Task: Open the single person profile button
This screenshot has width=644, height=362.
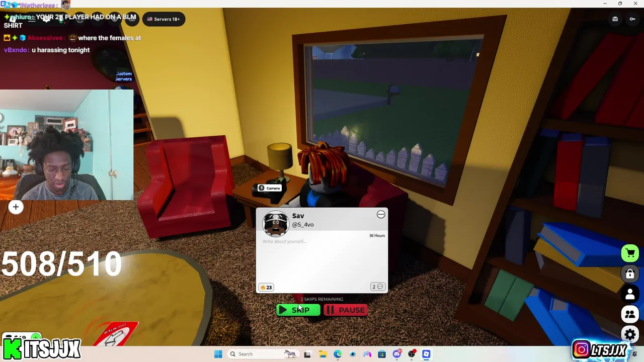Action: click(630, 294)
